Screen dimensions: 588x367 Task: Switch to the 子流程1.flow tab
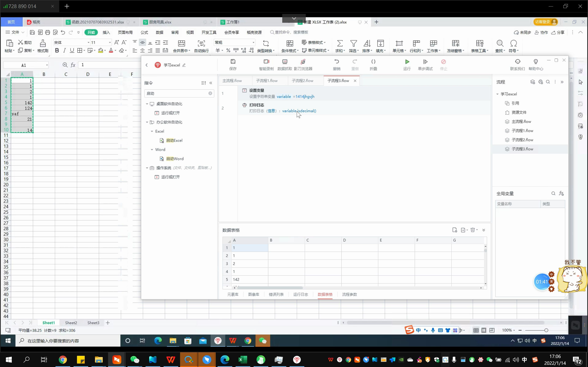click(x=267, y=81)
